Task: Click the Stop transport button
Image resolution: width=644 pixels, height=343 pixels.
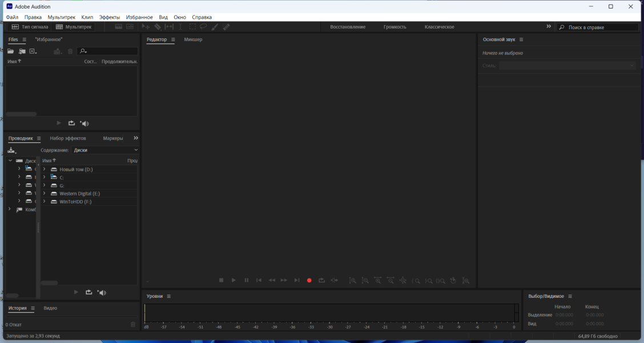Action: [x=221, y=280]
